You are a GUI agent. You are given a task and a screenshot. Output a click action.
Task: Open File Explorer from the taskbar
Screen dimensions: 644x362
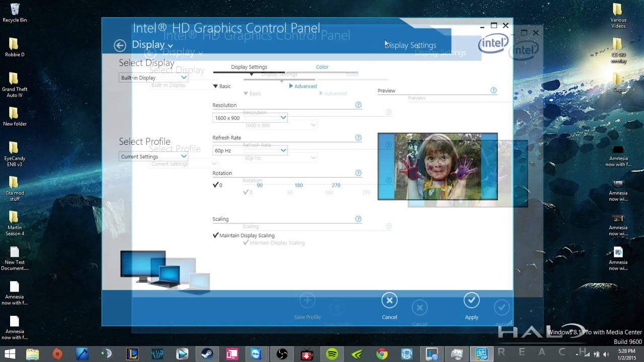(33, 354)
